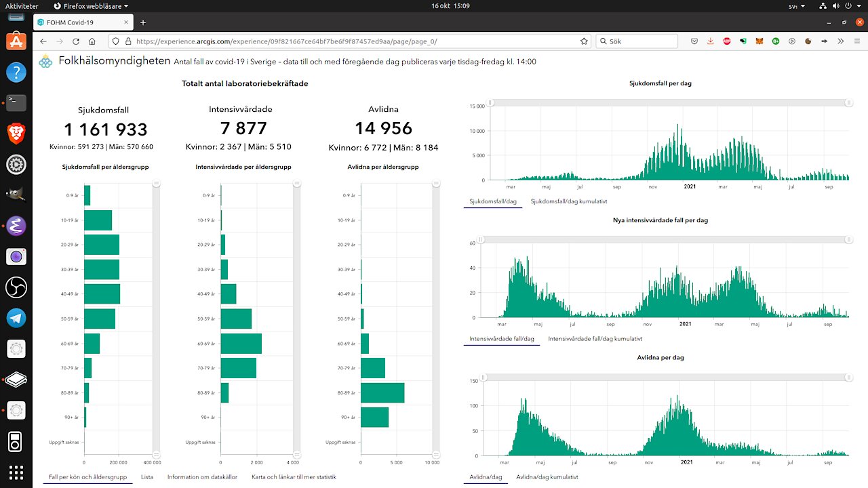Click the Folkhälsomyndigheten logo icon
Image resolution: width=868 pixels, height=488 pixels.
coord(45,61)
